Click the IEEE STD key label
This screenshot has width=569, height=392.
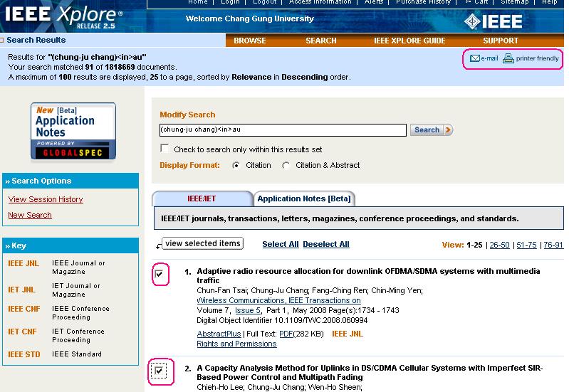[x=24, y=354]
